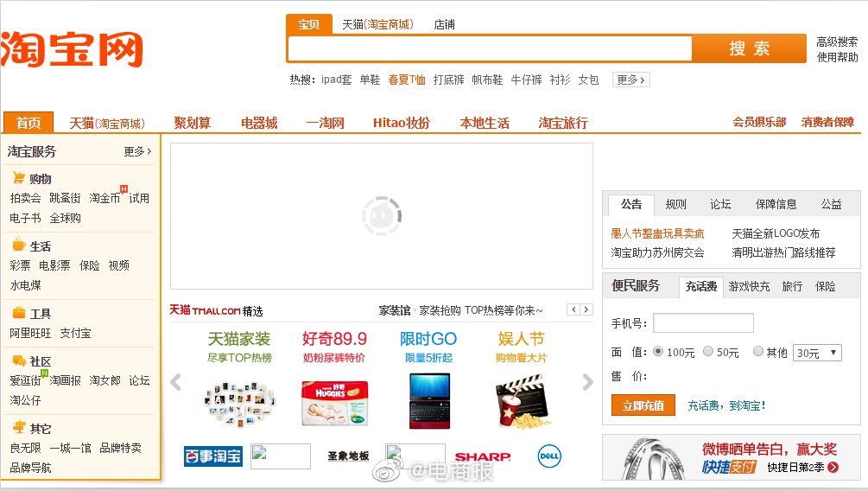Open the 爱逛街 link under 社区
The image size is (868, 491).
(25, 380)
